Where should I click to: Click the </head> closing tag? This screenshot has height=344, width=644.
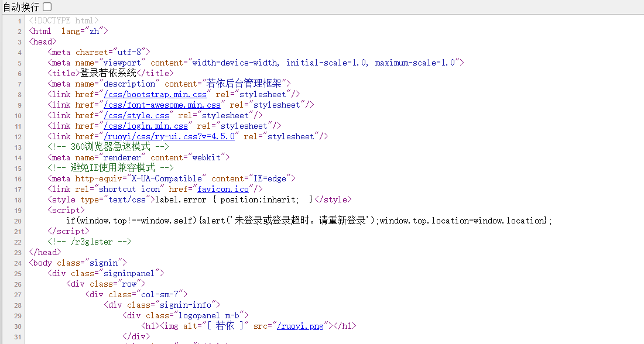point(45,253)
